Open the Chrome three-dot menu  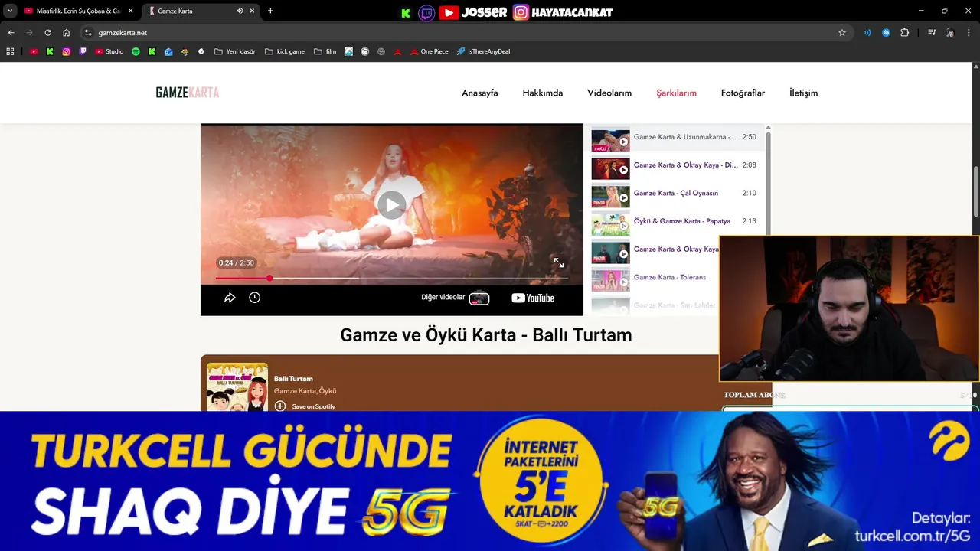[969, 33]
